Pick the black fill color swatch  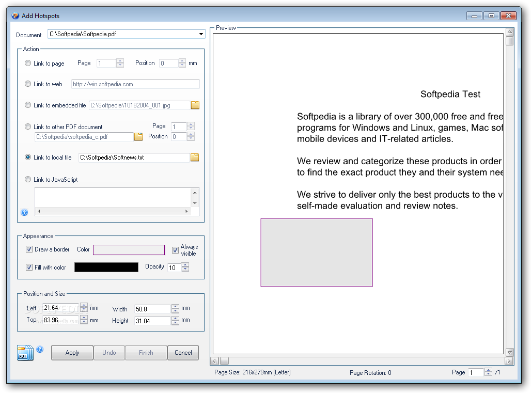click(106, 267)
